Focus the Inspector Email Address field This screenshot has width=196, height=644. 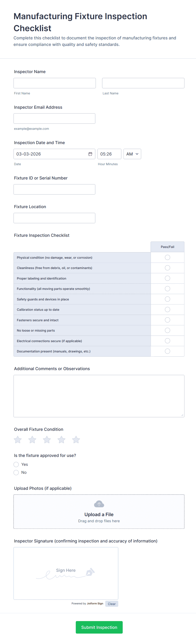[x=55, y=119]
